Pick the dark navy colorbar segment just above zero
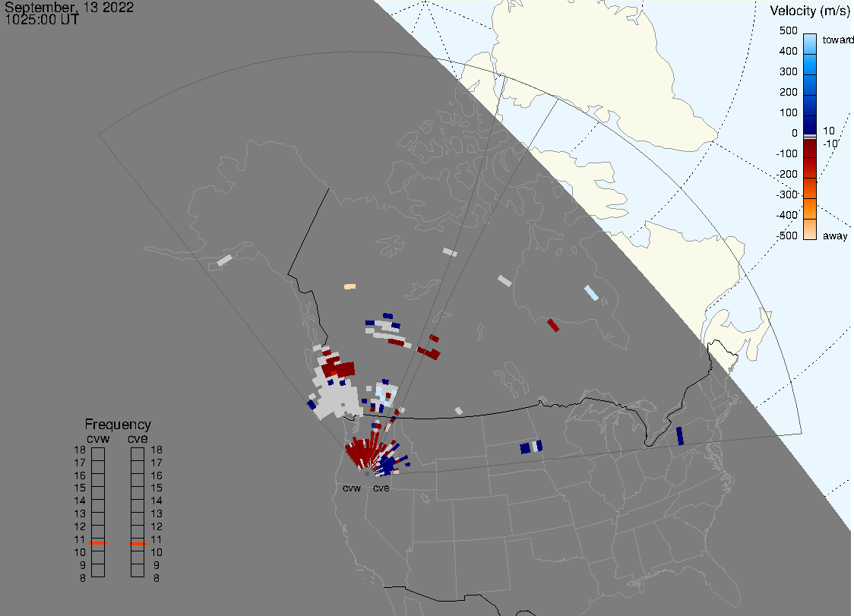854x616 pixels. coord(810,125)
